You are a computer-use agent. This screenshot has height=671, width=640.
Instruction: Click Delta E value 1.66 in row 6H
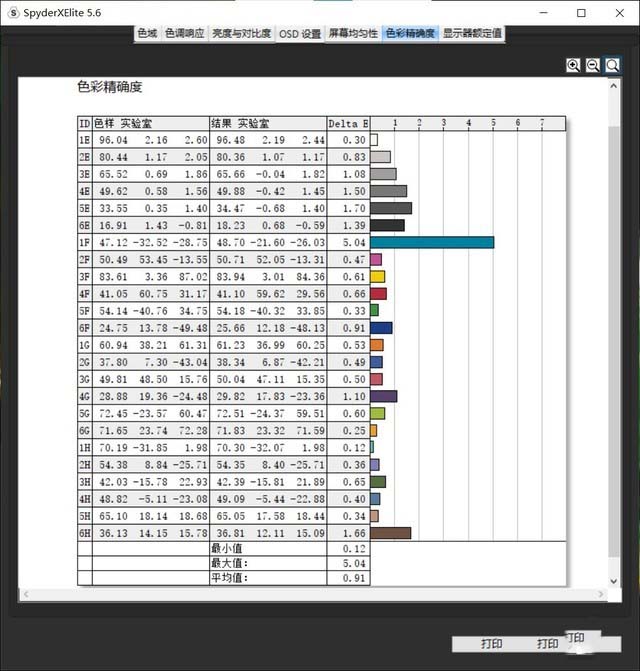354,533
